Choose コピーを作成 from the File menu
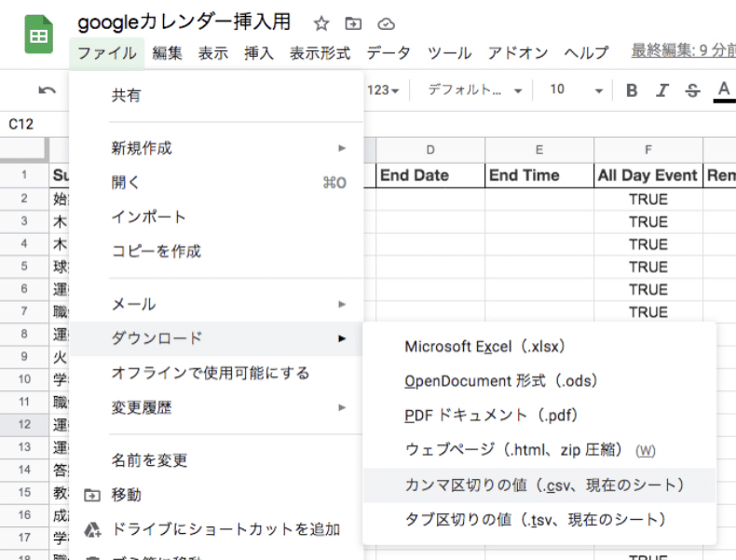Screen dimensions: 736x560 tap(216, 252)
